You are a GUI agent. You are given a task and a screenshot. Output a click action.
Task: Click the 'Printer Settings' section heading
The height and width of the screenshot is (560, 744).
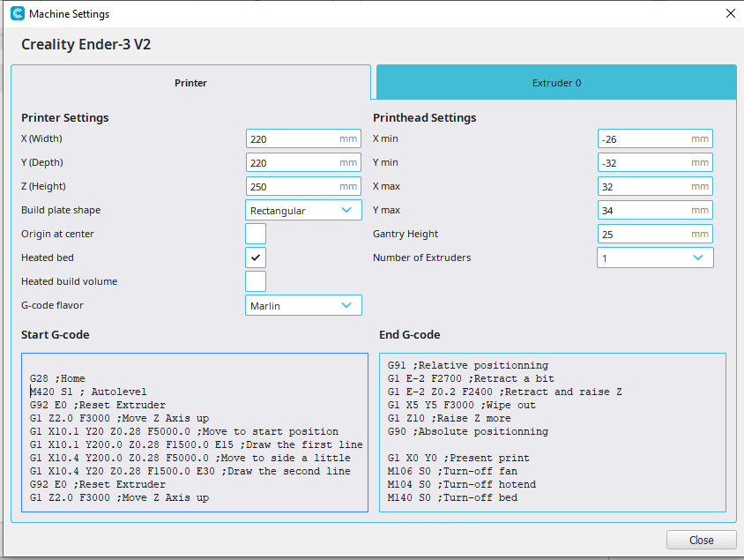65,117
